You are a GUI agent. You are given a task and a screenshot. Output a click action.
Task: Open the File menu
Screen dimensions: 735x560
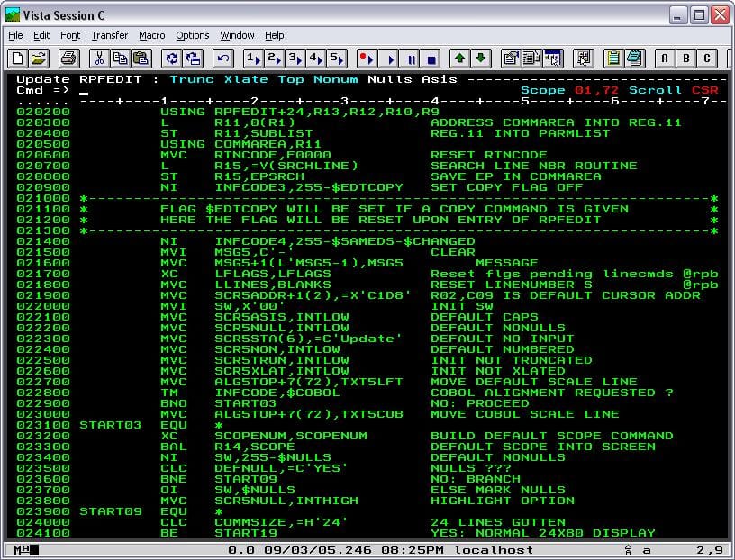tap(15, 36)
